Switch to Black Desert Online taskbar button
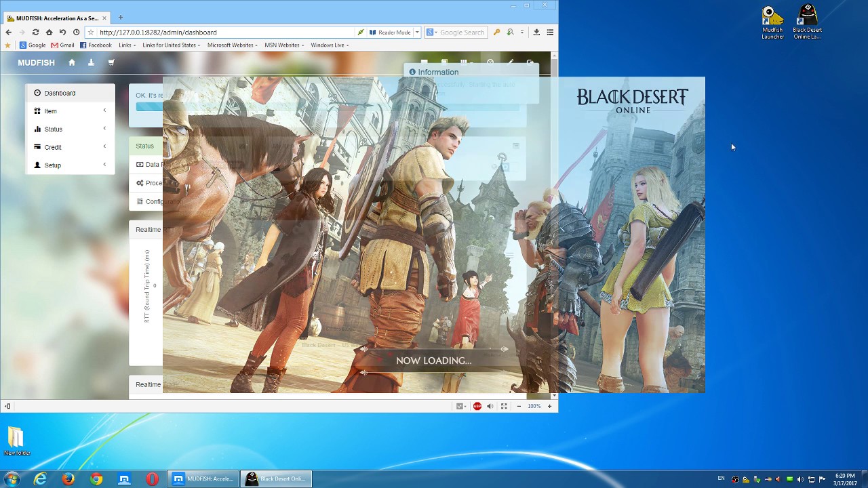 point(276,479)
